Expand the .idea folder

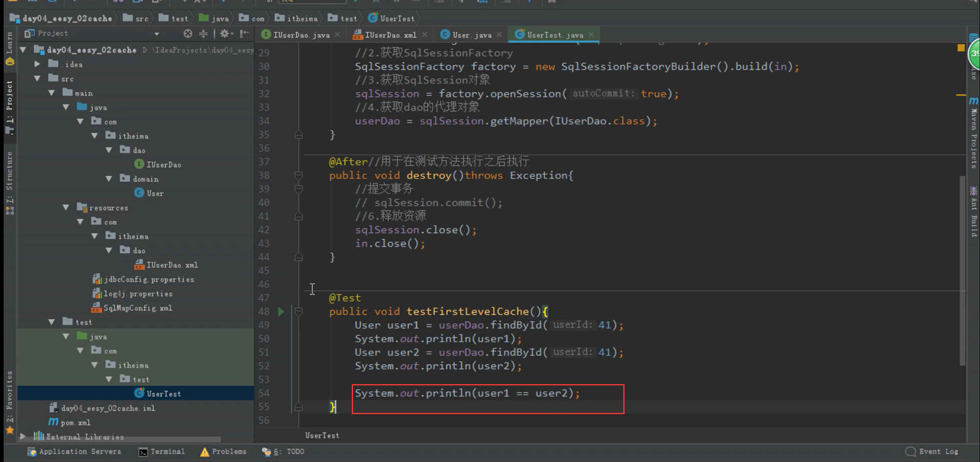37,64
